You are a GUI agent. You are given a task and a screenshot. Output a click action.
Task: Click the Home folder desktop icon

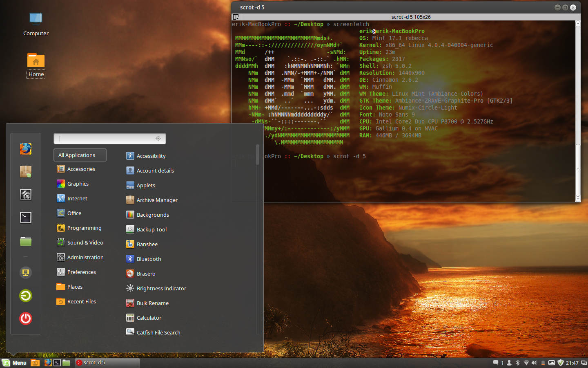coord(36,65)
